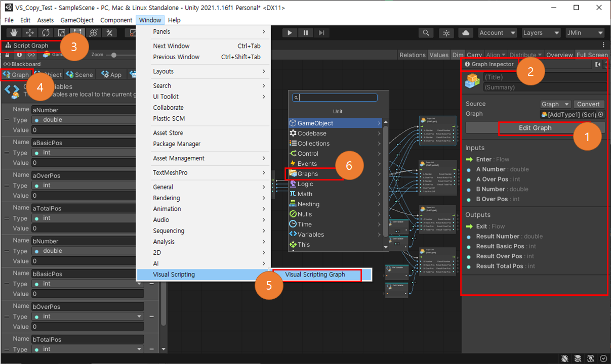The width and height of the screenshot is (611, 364).
Task: Click the Zoom slider handle
Action: click(x=114, y=55)
